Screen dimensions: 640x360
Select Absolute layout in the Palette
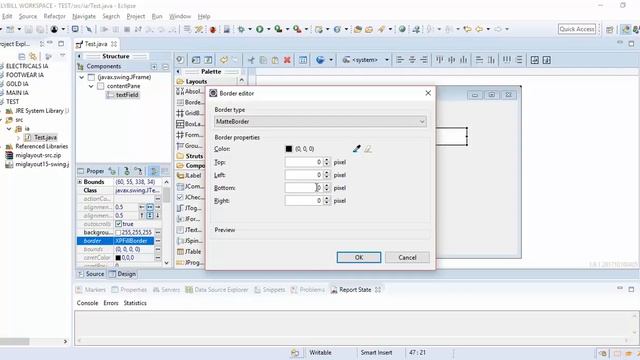tap(190, 91)
